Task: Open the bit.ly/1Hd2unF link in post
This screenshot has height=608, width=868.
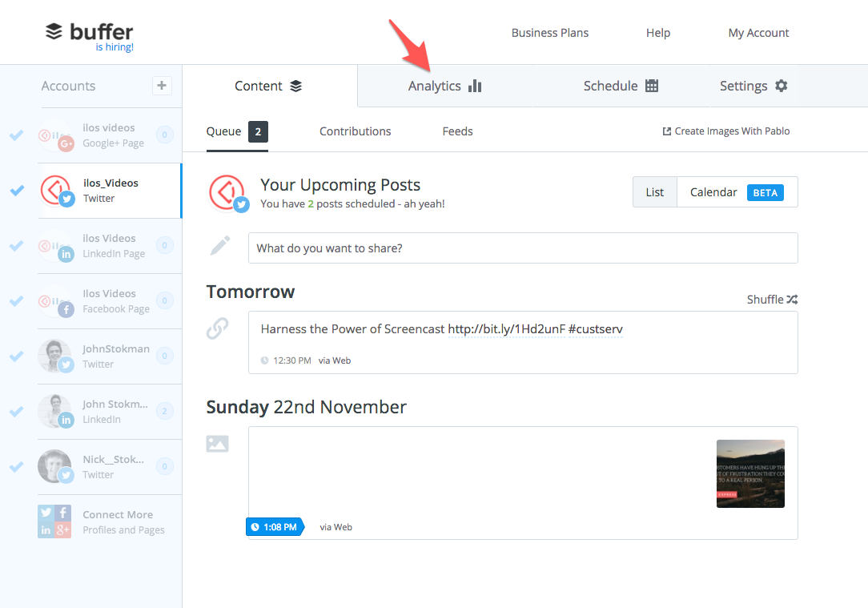Action: coord(507,329)
